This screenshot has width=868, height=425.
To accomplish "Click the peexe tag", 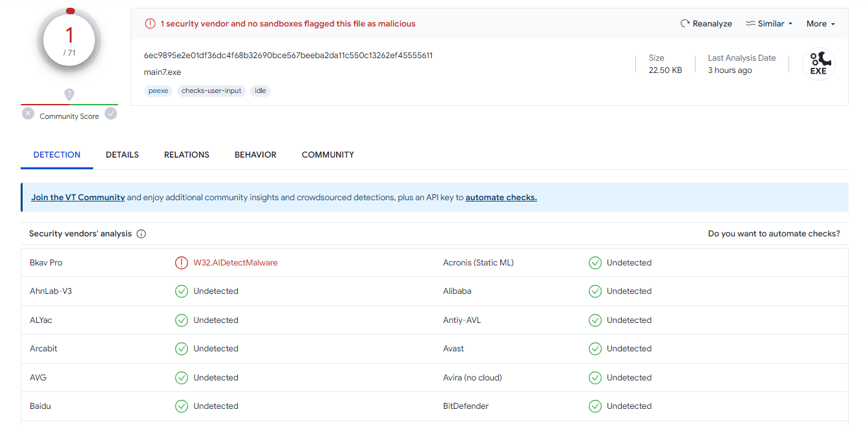I will (x=158, y=91).
